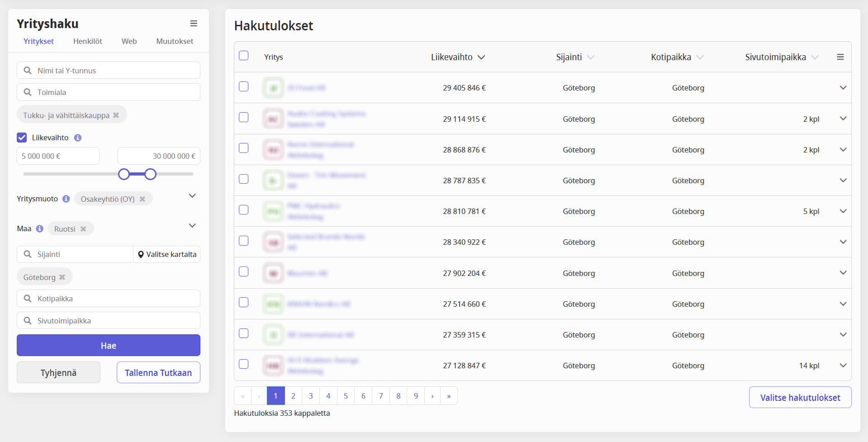The image size is (868, 442).
Task: Click the company logo in the 29 114 915 € row
Action: pyautogui.click(x=273, y=119)
